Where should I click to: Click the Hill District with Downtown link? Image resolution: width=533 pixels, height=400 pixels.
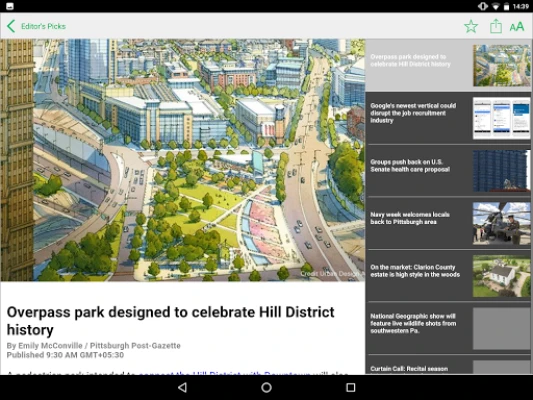(224, 373)
